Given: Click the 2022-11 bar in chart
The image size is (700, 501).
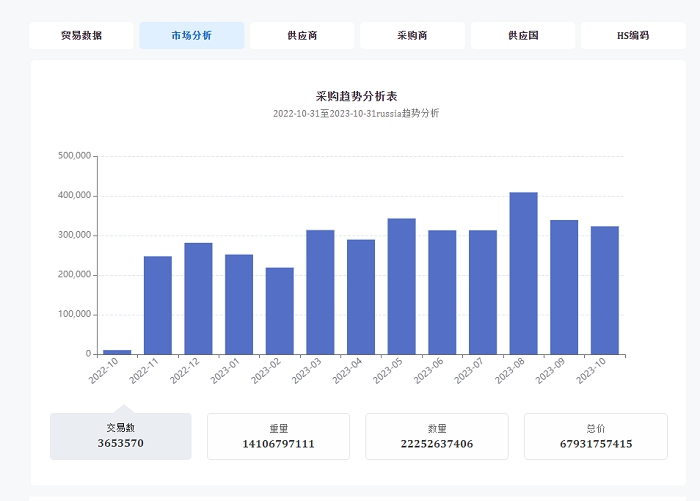Looking at the screenshot, I should pos(158,305).
